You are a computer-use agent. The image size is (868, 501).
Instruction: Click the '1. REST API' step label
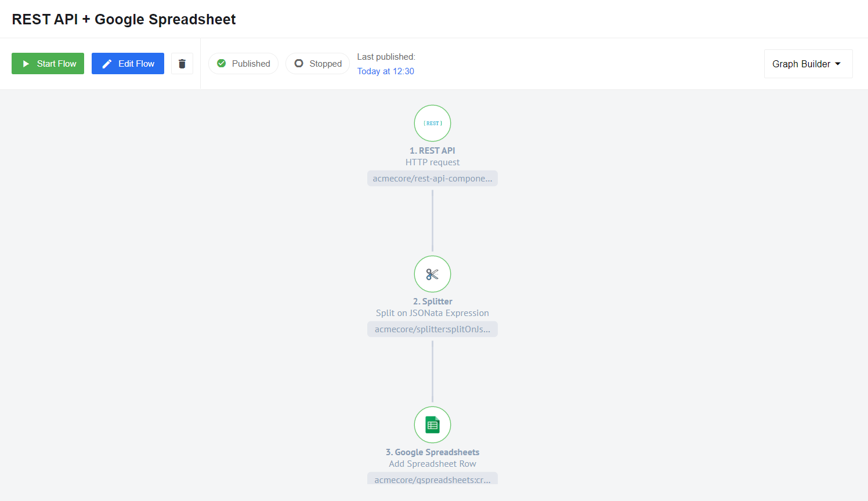(x=432, y=151)
